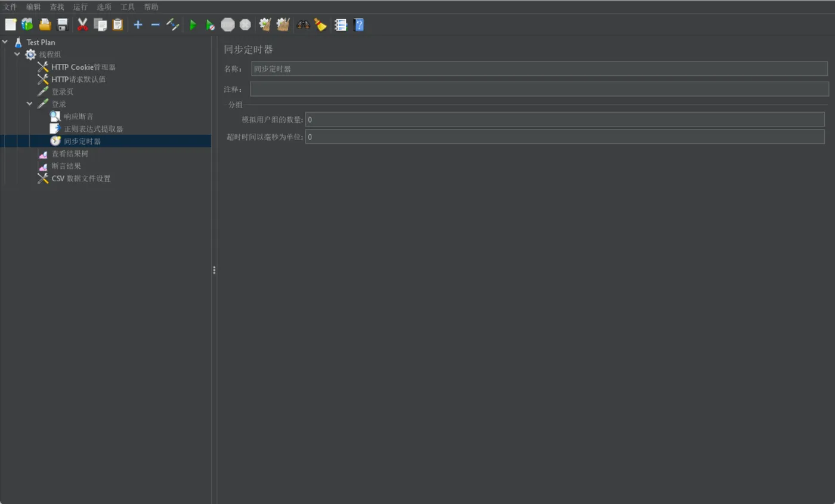
Task: Click the Save floppy disk icon
Action: 62,24
